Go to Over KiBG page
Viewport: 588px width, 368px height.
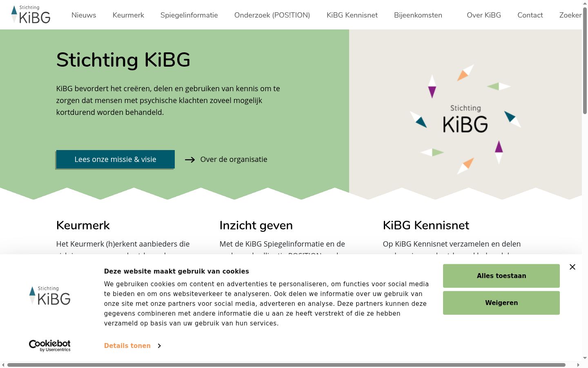pos(484,15)
